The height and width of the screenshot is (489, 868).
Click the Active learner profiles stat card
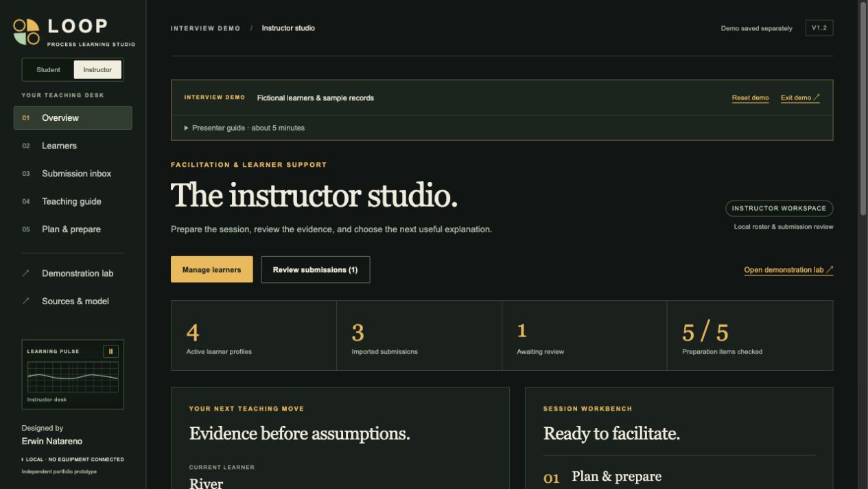(254, 336)
